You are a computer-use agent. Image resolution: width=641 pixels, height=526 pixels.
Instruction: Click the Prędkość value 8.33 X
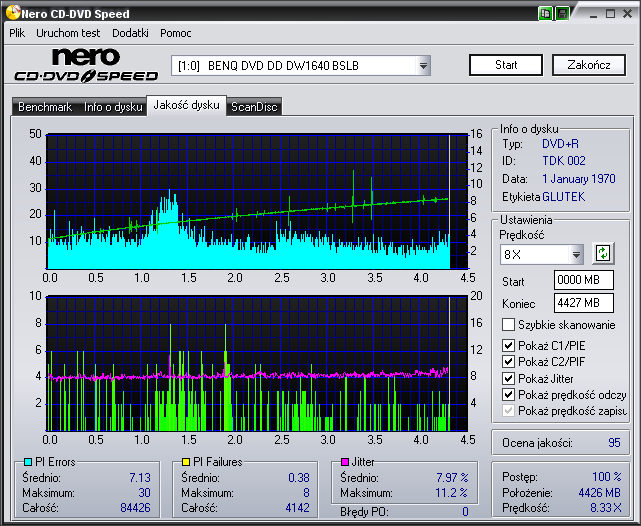[605, 508]
